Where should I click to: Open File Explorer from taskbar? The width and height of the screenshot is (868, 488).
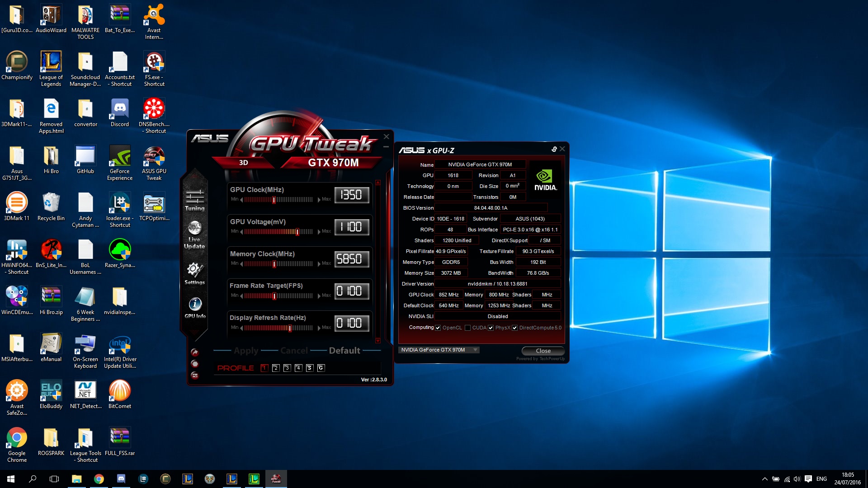pyautogui.click(x=76, y=479)
